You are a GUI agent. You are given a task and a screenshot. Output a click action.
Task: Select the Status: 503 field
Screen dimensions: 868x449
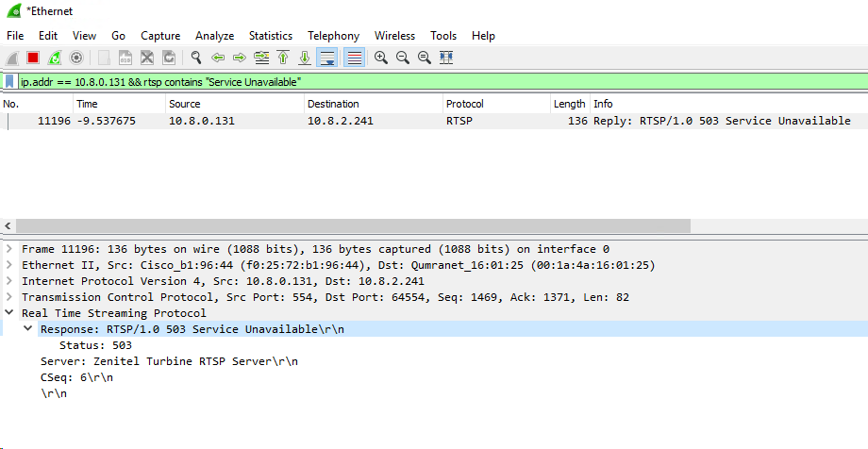pos(95,345)
